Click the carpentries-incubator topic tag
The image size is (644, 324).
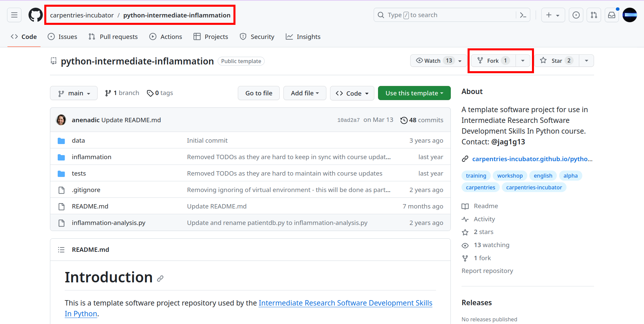click(534, 187)
